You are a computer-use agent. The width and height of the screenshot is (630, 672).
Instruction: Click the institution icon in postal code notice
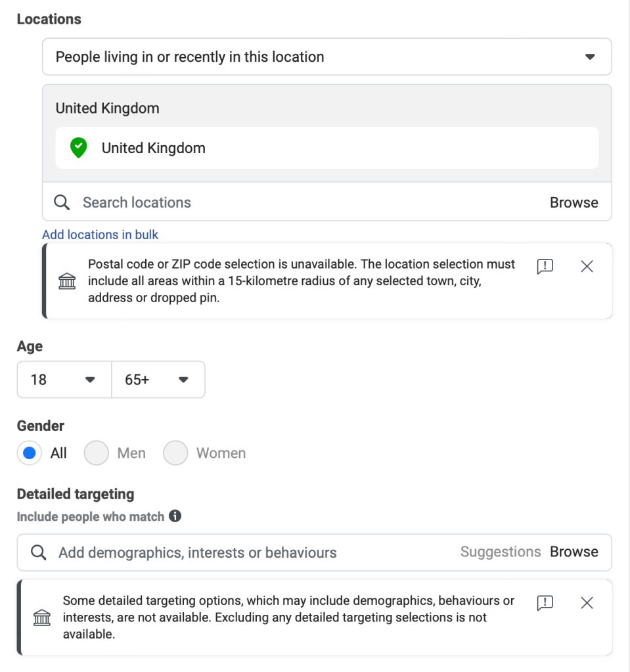click(67, 282)
